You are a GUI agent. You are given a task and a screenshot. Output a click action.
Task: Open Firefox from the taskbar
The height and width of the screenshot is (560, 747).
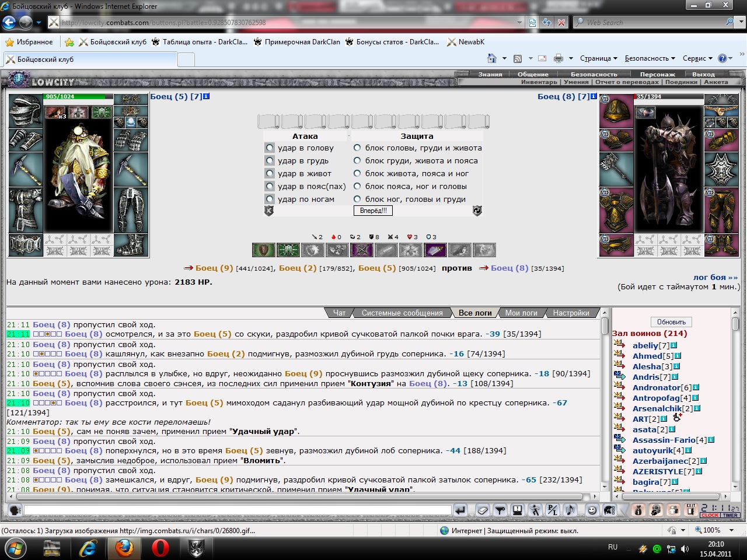click(124, 548)
